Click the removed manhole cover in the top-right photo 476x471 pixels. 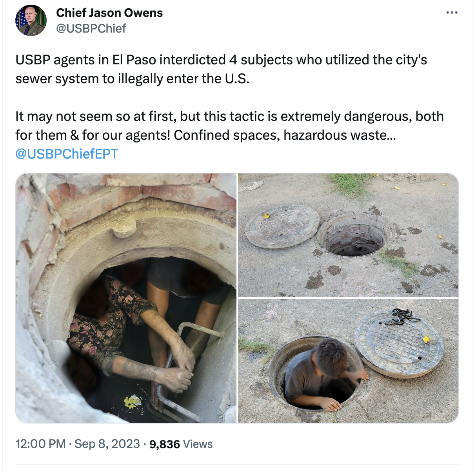coord(282,226)
